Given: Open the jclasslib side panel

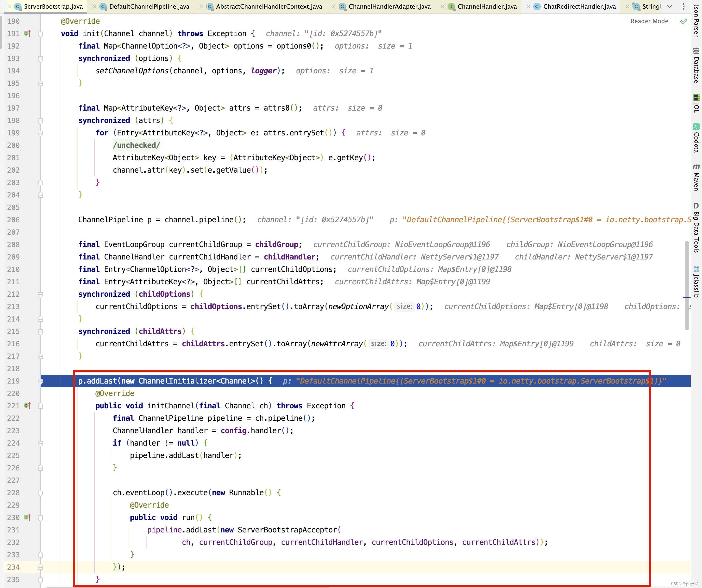Looking at the screenshot, I should tap(696, 282).
